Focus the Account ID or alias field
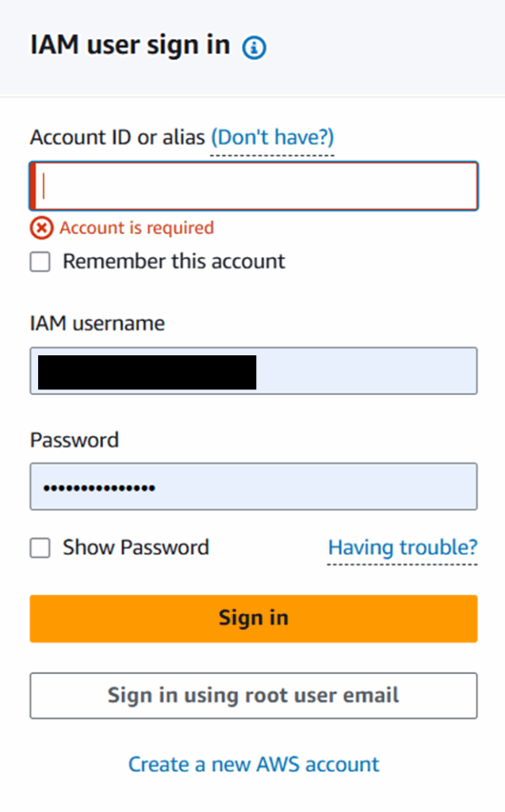 pos(254,186)
